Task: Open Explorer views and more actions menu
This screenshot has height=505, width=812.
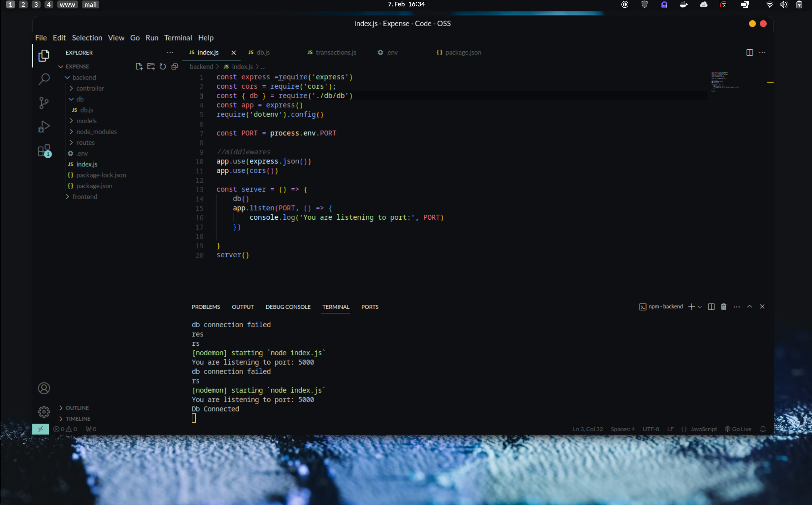Action: click(170, 52)
